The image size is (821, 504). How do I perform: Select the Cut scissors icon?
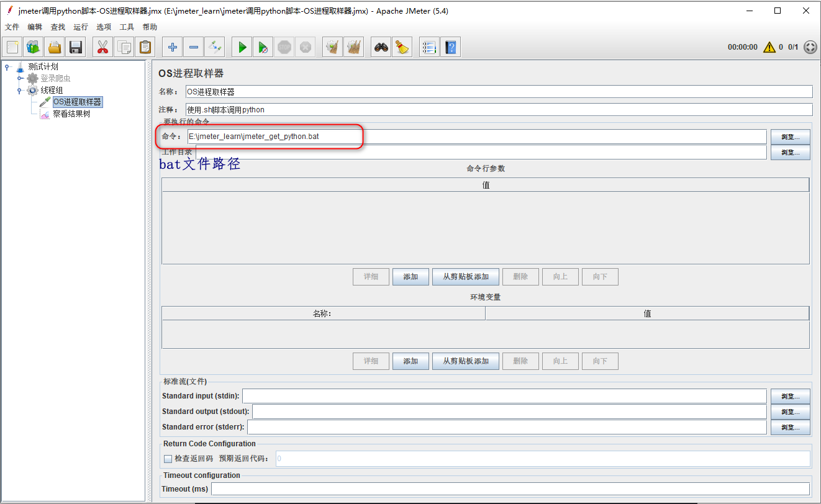(x=102, y=47)
